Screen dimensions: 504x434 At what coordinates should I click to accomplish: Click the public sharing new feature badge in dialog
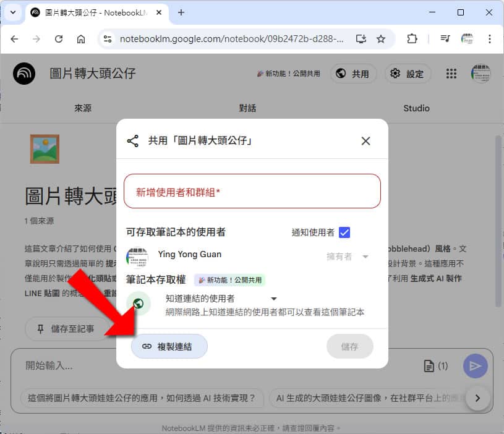pos(230,280)
